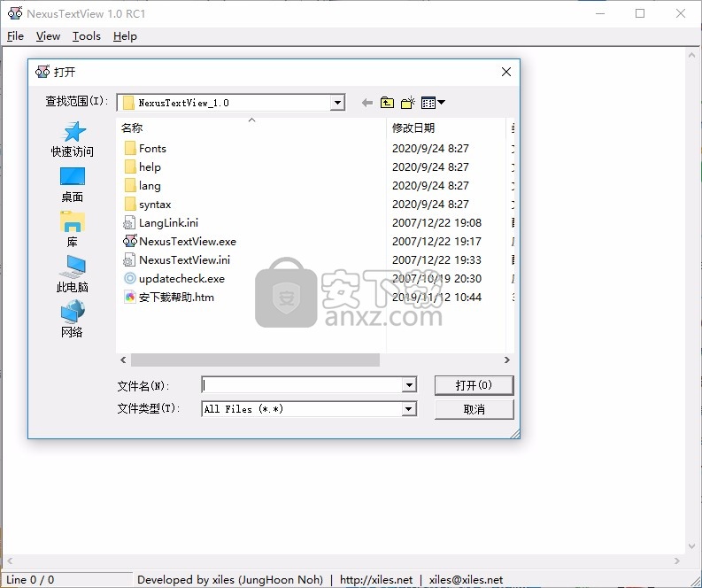This screenshot has width=702, height=588.
Task: Click http://xiles.net in the status bar
Action: coord(376,579)
